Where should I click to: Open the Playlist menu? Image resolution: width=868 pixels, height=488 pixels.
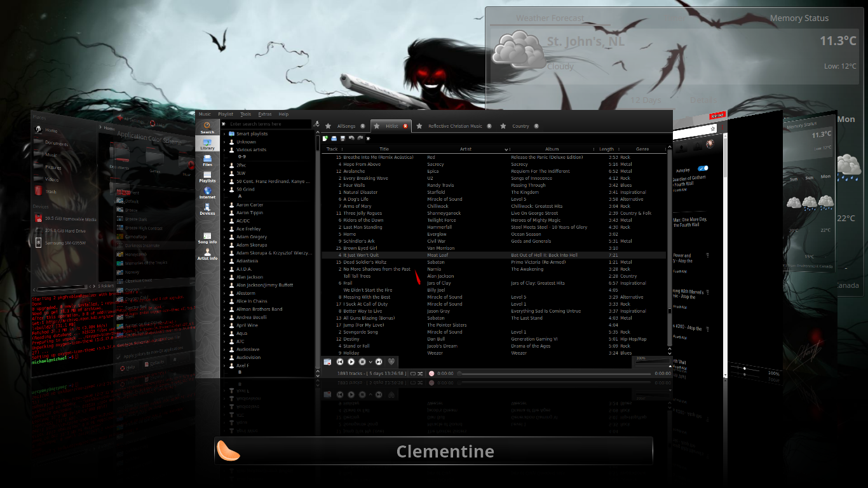coord(226,114)
